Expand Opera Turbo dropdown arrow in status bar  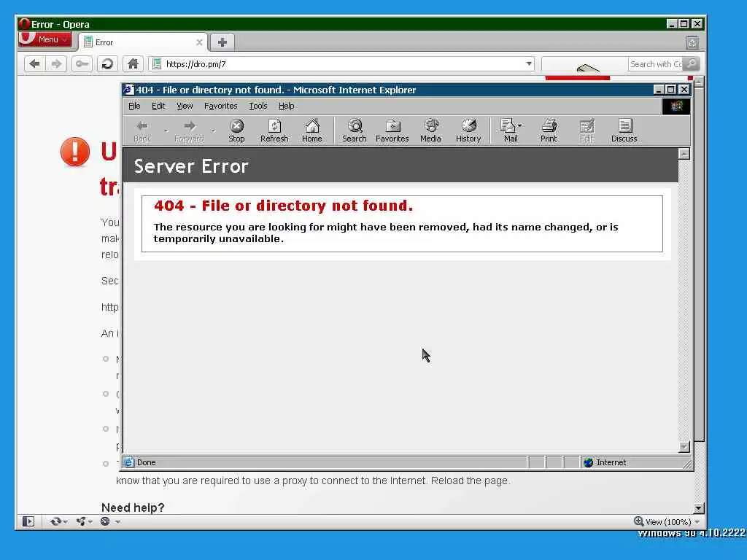coord(117,522)
